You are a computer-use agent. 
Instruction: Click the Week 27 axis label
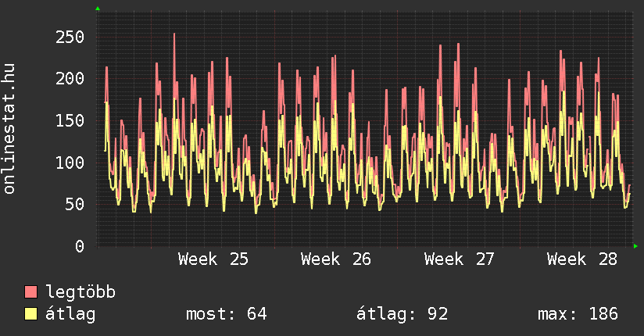[x=460, y=259]
